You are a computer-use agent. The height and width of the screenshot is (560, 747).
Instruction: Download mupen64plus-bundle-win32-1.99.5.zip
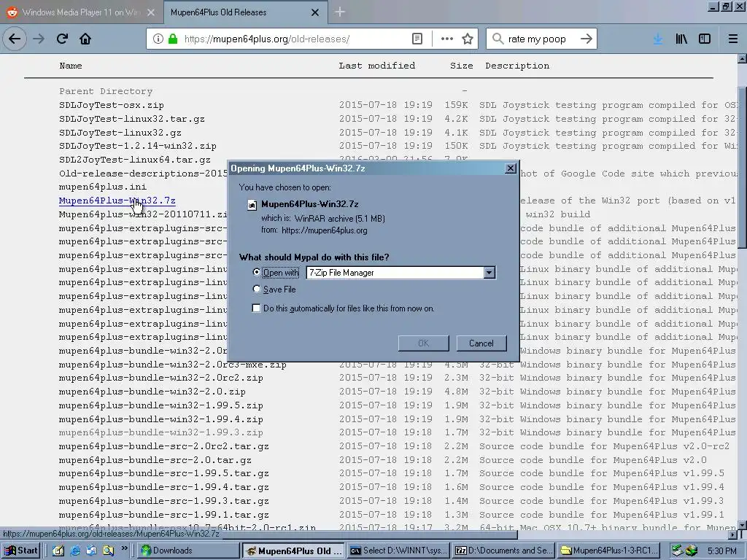click(161, 405)
